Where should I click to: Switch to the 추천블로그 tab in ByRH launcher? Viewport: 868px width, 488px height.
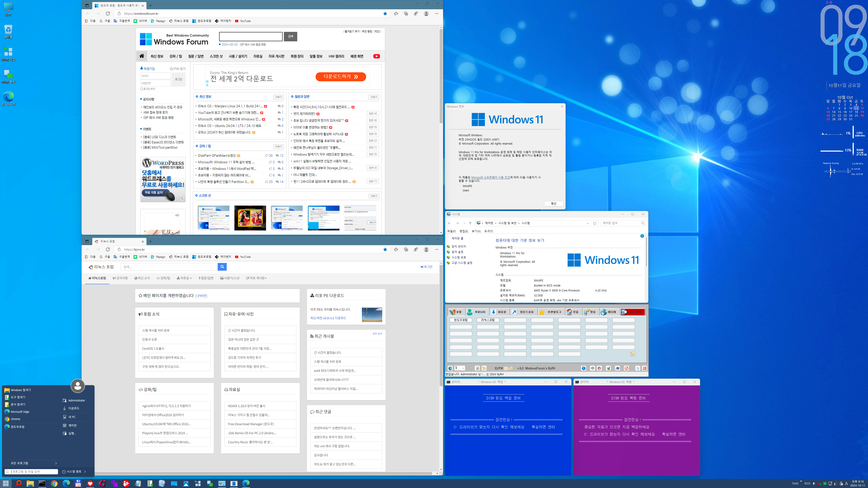(551, 312)
